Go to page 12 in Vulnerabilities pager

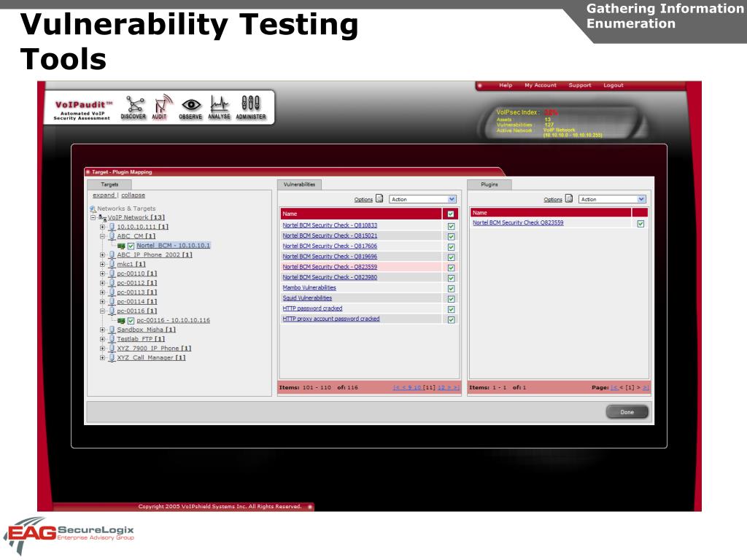[441, 388]
